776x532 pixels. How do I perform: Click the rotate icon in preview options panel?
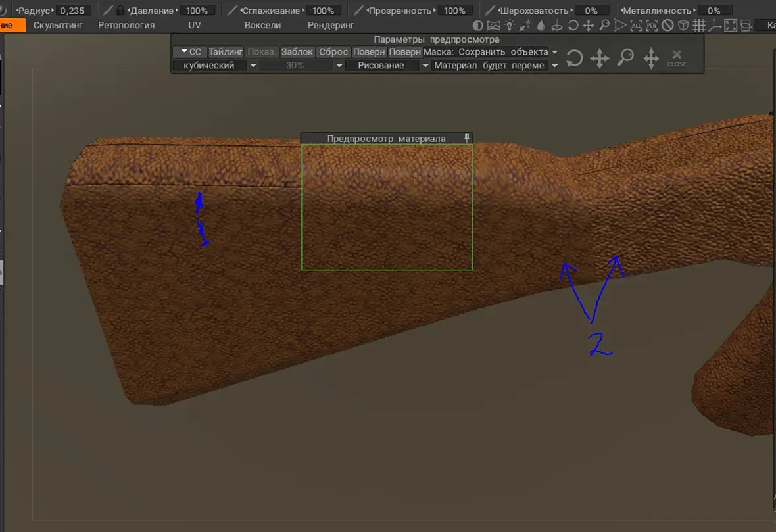click(x=574, y=59)
